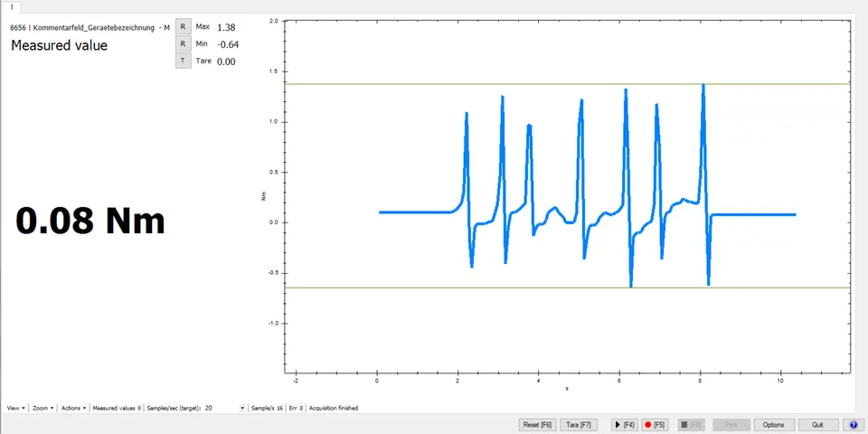Click the Measured value heading
The width and height of the screenshot is (868, 434).
[60, 45]
